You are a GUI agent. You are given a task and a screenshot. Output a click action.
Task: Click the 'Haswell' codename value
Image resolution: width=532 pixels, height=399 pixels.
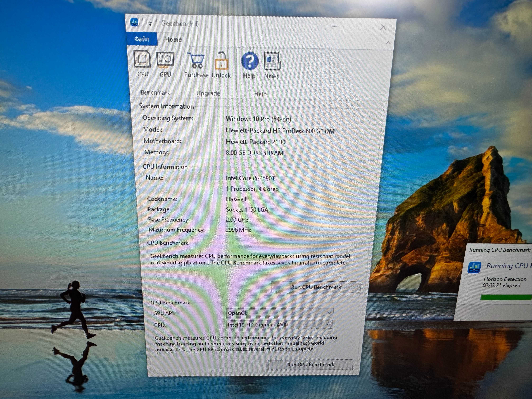tap(236, 199)
